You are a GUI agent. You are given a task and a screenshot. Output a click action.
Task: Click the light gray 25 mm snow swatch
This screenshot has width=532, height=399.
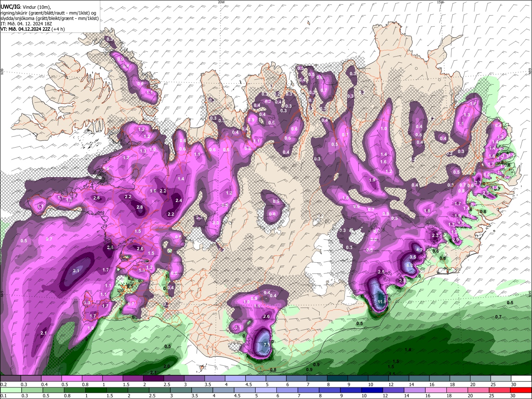(x=500, y=378)
